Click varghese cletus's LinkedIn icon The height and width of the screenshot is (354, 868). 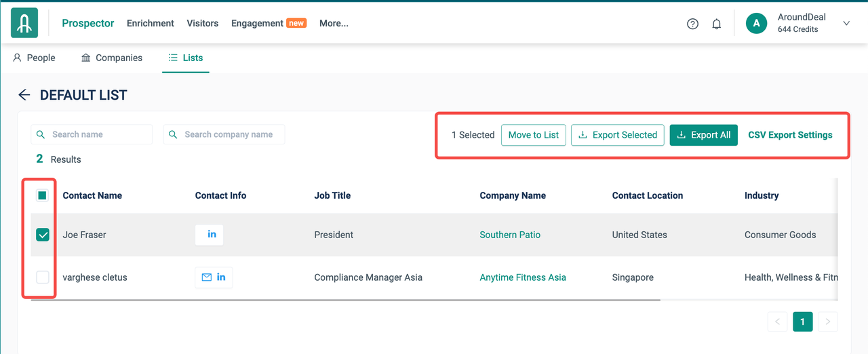pyautogui.click(x=221, y=277)
